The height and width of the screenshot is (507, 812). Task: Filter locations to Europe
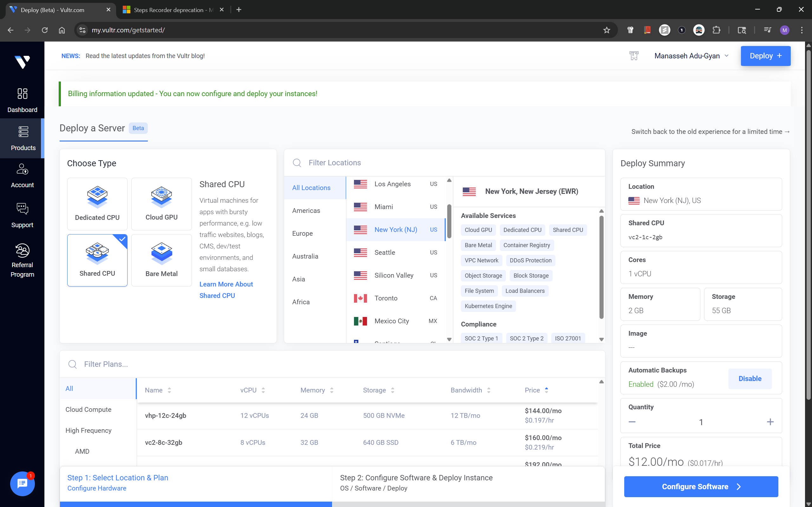[315, 234]
